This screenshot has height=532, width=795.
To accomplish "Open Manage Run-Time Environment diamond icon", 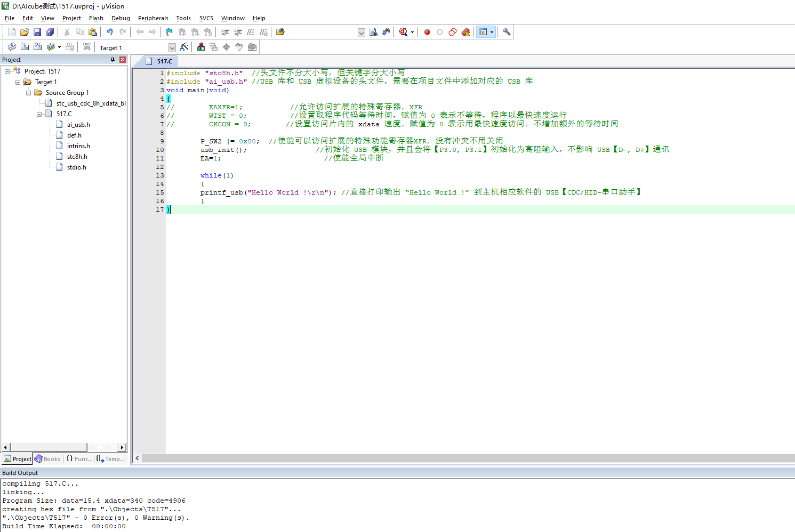I will [x=227, y=47].
